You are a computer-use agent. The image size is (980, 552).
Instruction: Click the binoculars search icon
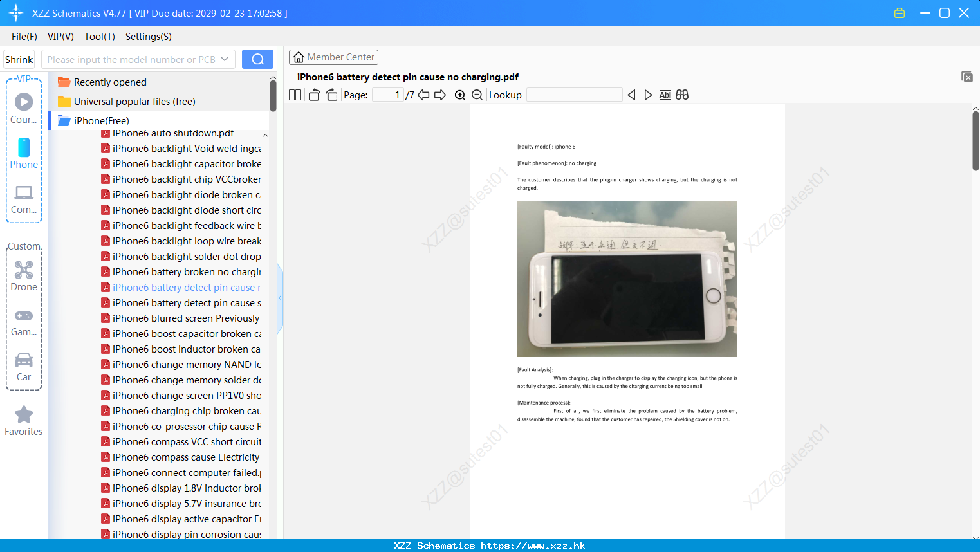click(x=682, y=95)
